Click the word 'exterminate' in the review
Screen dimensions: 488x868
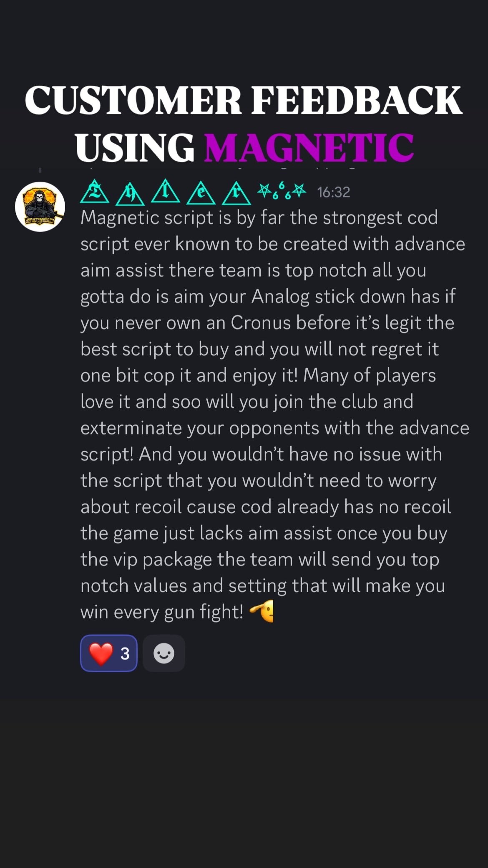coord(131,428)
